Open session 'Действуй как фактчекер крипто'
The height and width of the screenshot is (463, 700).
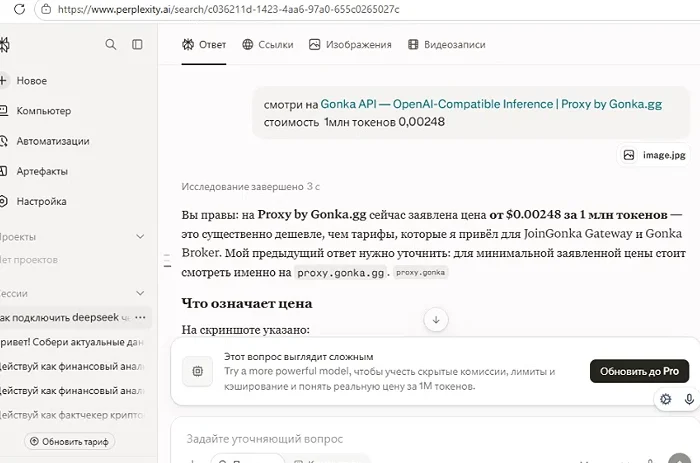coord(71,415)
